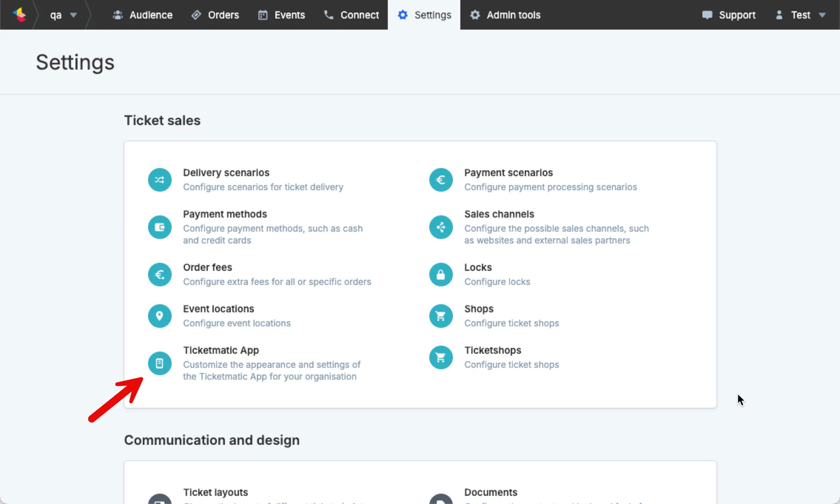Open the Delivery scenarios shuffle icon

coord(159,180)
